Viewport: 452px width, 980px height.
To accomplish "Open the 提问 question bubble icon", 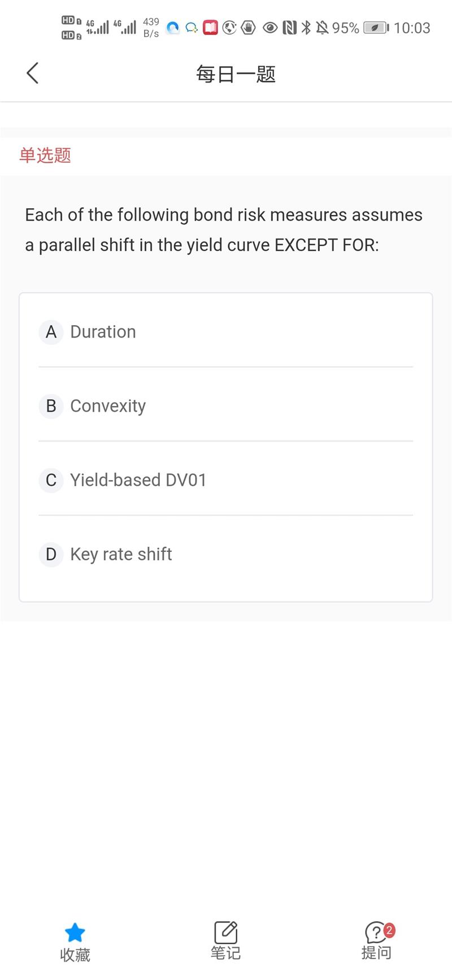I will point(375,932).
